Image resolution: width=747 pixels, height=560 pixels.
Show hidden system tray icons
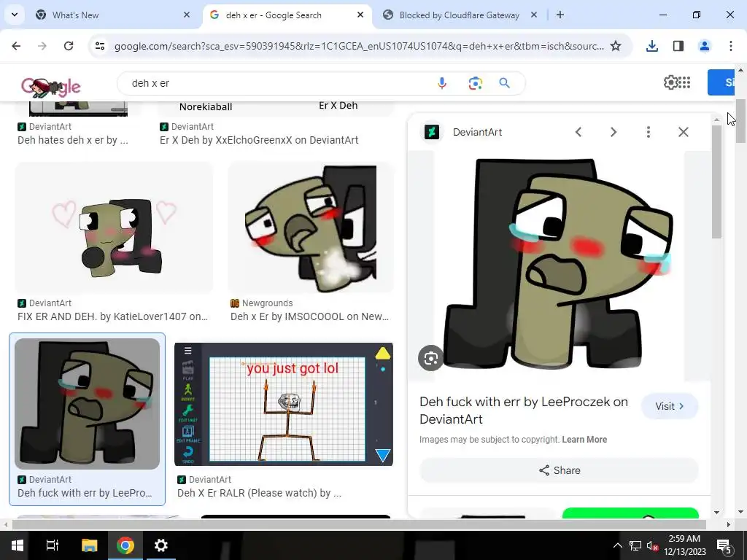click(617, 545)
